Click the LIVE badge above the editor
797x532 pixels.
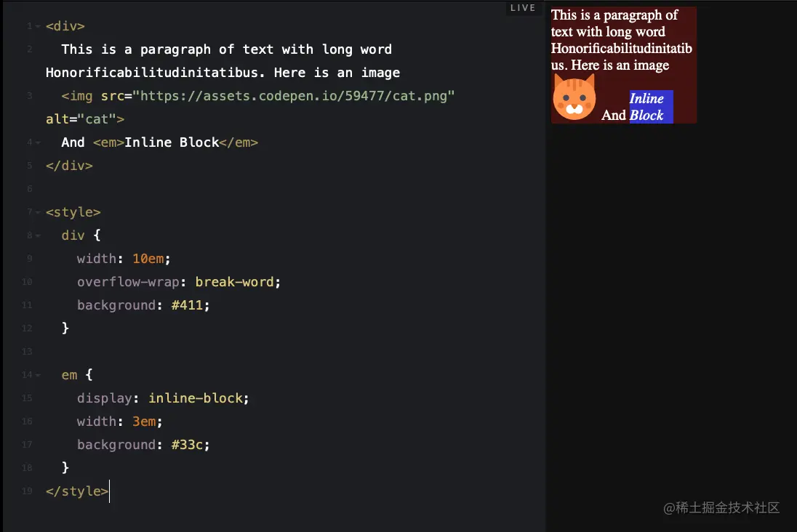523,7
